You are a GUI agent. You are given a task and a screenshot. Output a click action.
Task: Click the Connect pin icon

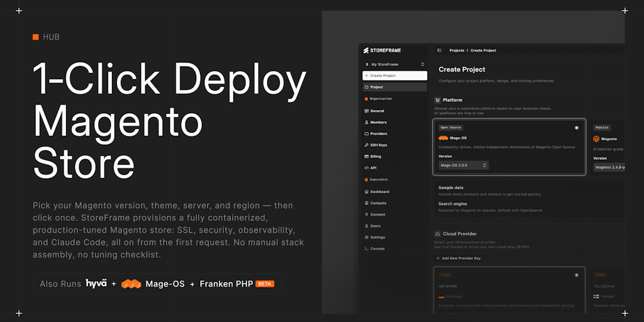point(367,214)
